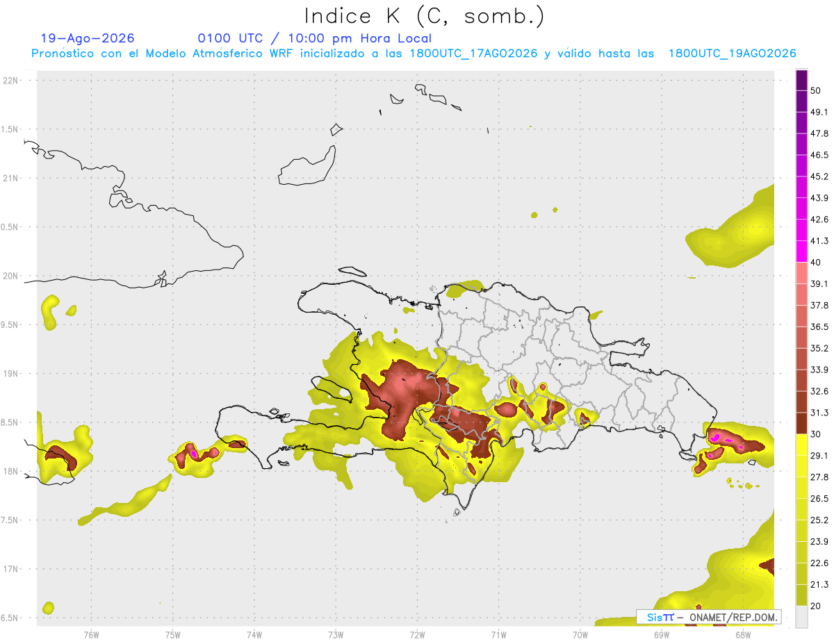Screen dimensions: 834x644
Task: Click the 17N latitude label
Action: click(10, 570)
